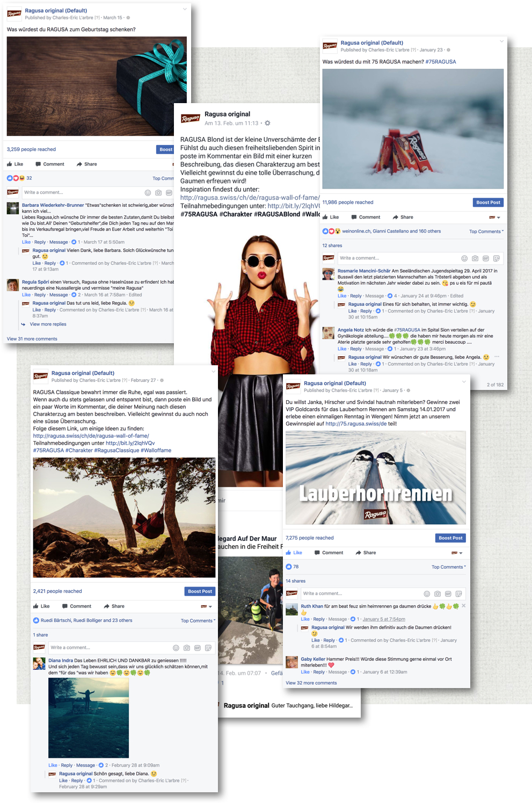Add a GIF in January 23 post comment box

coord(486,258)
